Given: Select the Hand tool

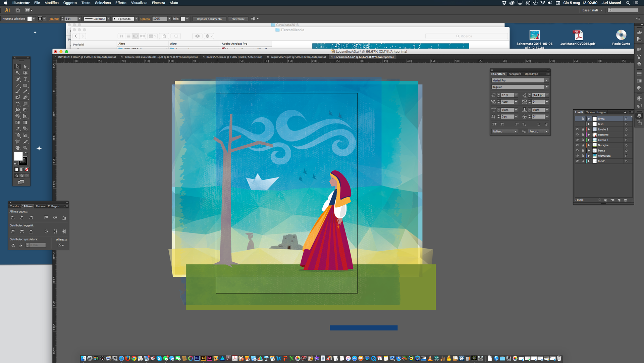Looking at the screenshot, I should point(18,148).
